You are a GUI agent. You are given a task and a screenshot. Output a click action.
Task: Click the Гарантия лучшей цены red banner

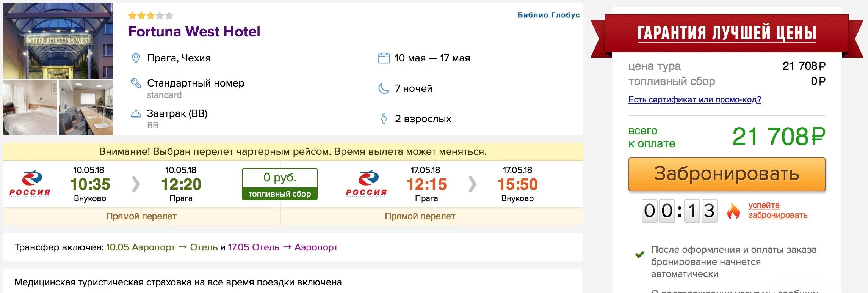726,33
